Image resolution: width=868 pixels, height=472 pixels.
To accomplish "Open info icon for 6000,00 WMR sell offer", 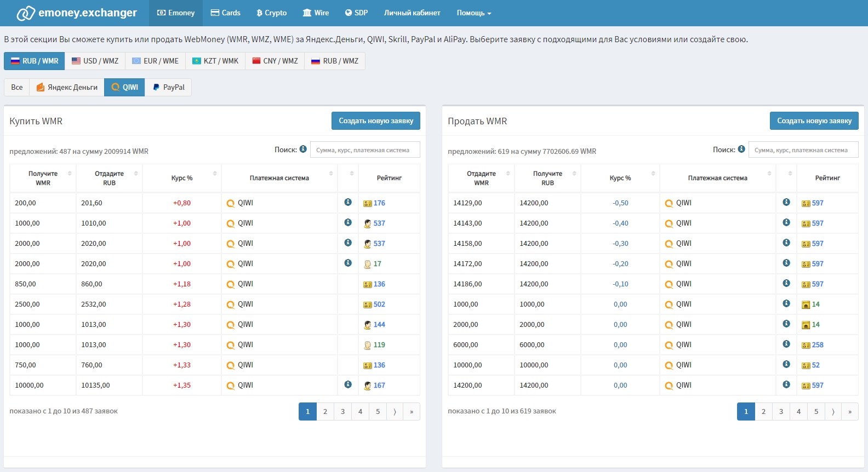I will coord(786,344).
